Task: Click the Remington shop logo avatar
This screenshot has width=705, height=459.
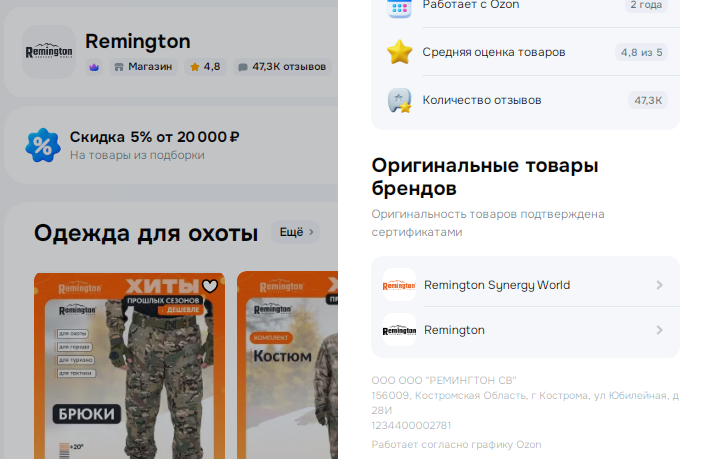Action: coord(49,52)
